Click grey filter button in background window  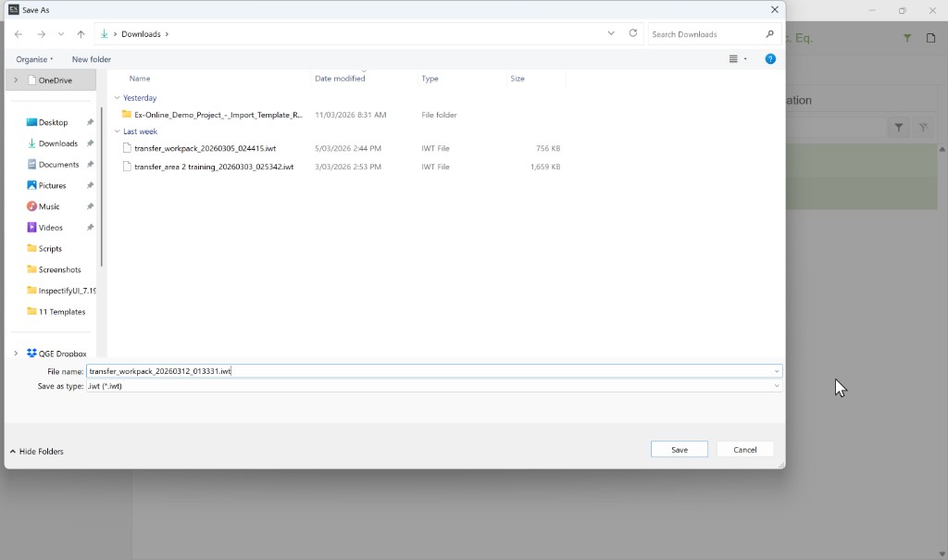(x=899, y=128)
